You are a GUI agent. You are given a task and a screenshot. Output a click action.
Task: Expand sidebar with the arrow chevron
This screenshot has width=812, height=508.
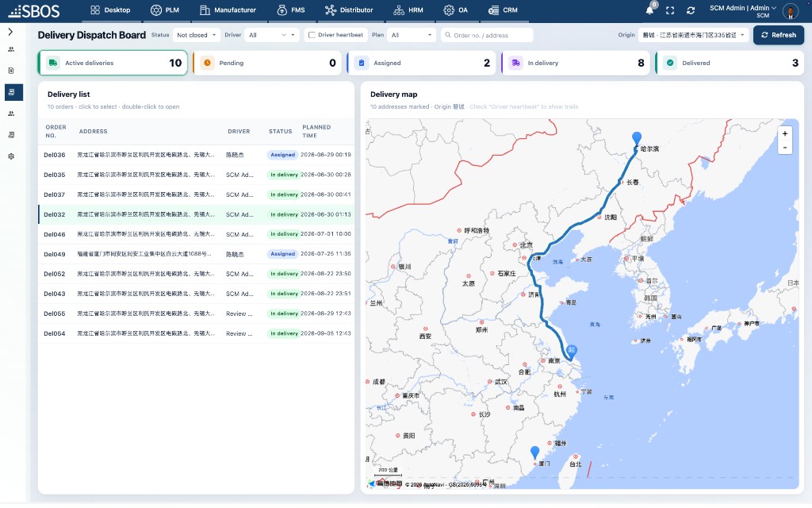point(10,32)
